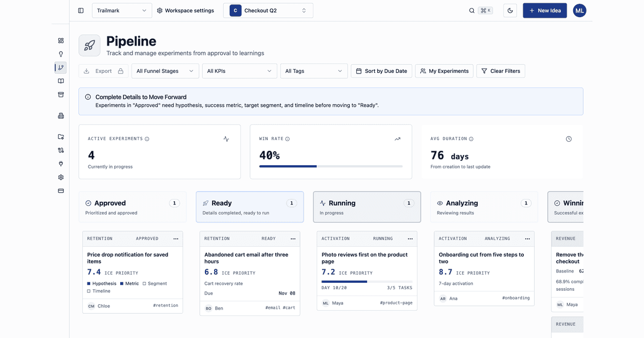This screenshot has width=644, height=338.
Task: Select the pipeline branch icon in sidebar
Action: [61, 68]
